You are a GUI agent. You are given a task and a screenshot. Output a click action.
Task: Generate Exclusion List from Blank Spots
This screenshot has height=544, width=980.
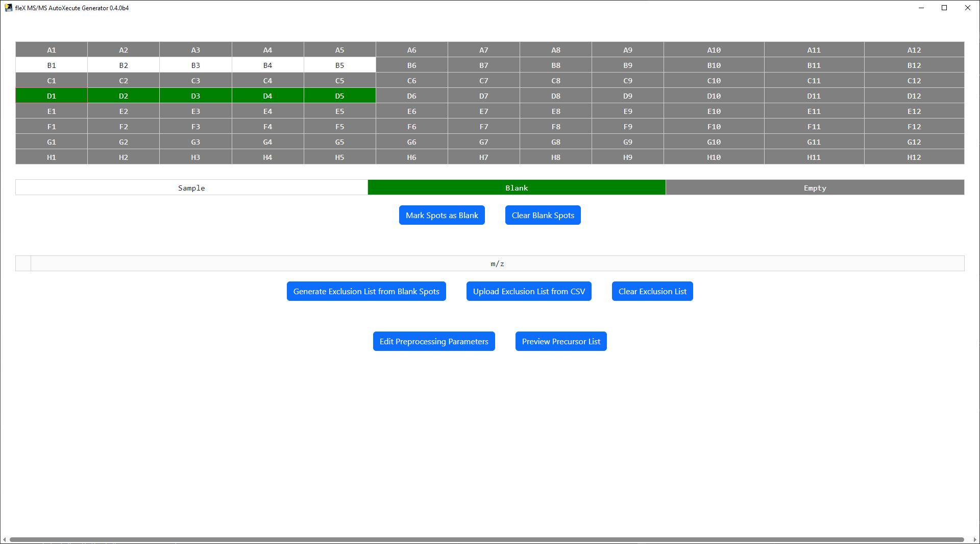click(x=366, y=291)
